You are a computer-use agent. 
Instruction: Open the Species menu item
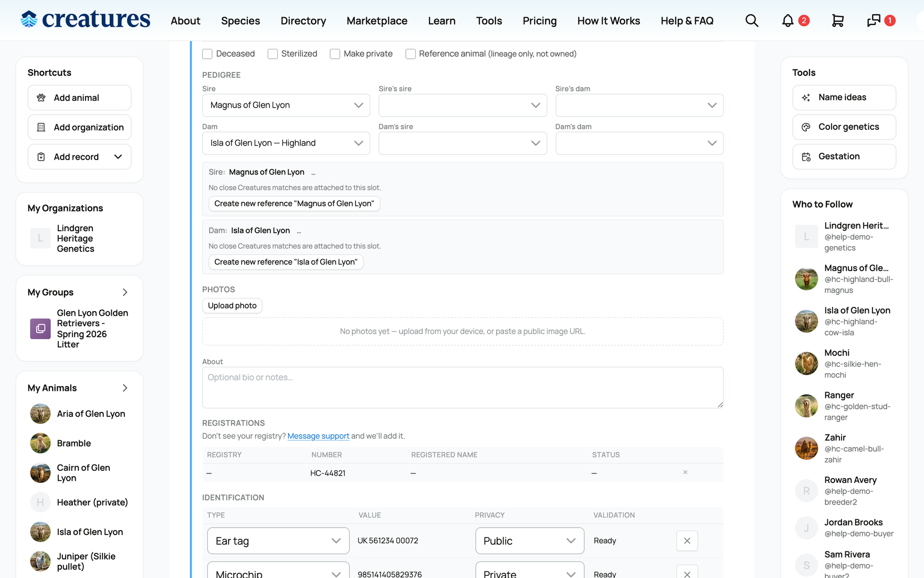point(240,20)
